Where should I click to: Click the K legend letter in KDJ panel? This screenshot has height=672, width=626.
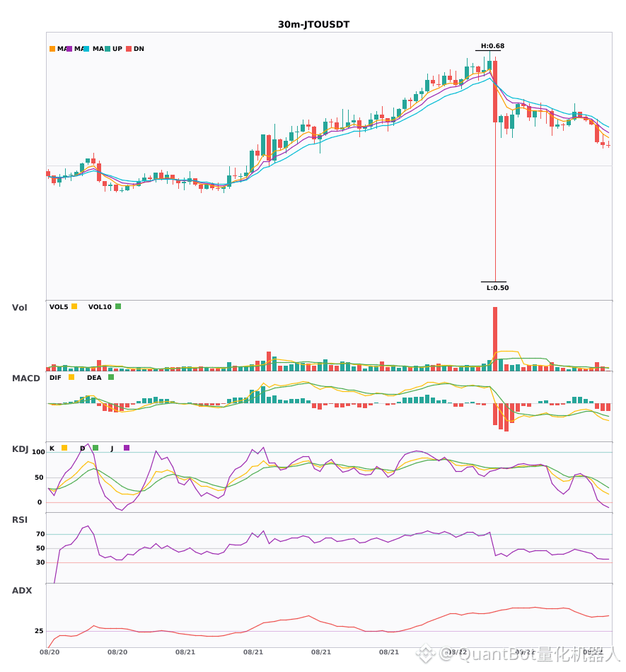52,448
